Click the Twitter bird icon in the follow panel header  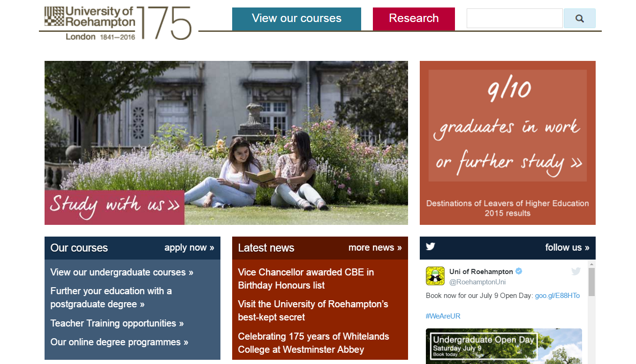tap(430, 245)
